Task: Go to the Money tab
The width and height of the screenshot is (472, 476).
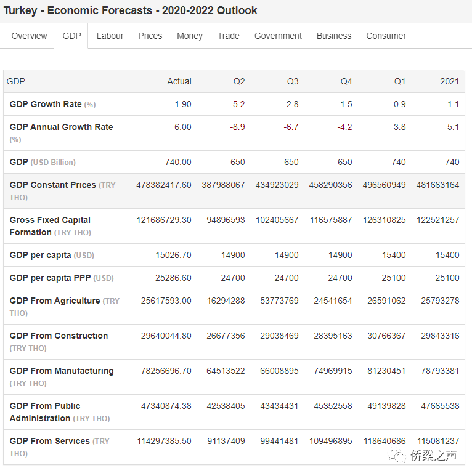Action: [190, 36]
